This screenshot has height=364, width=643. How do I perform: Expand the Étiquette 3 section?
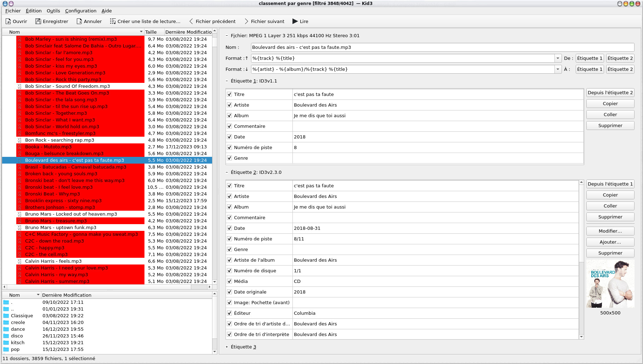227,347
